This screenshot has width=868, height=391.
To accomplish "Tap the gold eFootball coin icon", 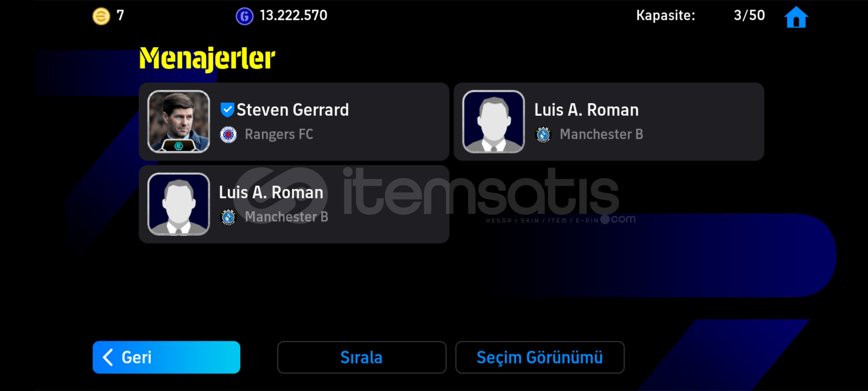I will click(x=101, y=16).
